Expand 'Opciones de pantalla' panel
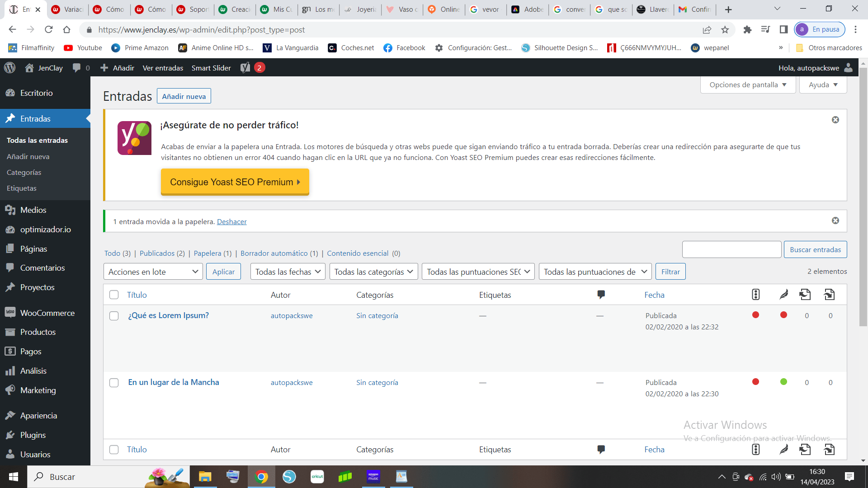The image size is (868, 488). [748, 84]
